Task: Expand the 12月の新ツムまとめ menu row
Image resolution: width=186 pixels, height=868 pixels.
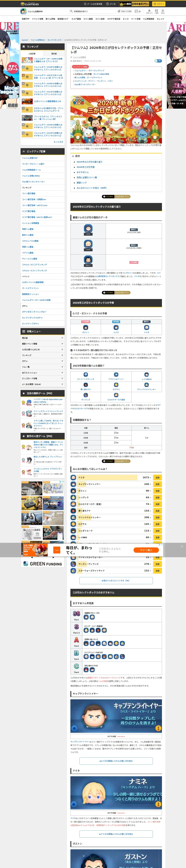Action: [x=43, y=349]
